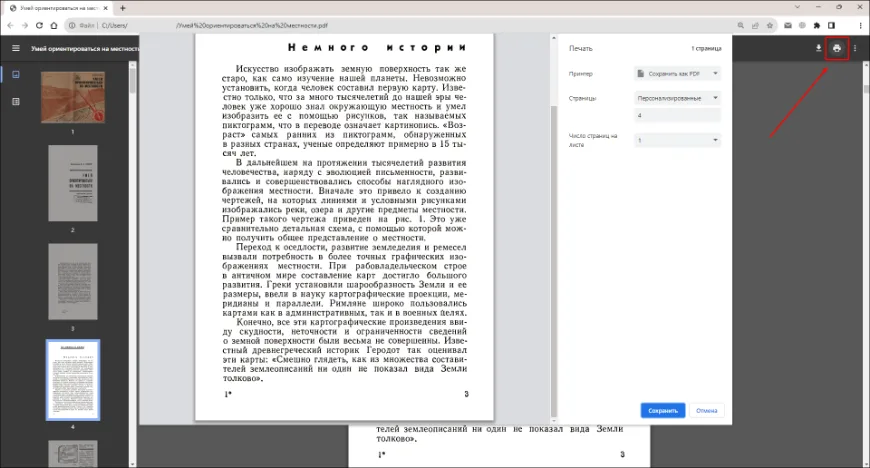Image resolution: width=870 pixels, height=468 pixels.
Task: Open the Принтер destination dropdown
Action: click(677, 73)
